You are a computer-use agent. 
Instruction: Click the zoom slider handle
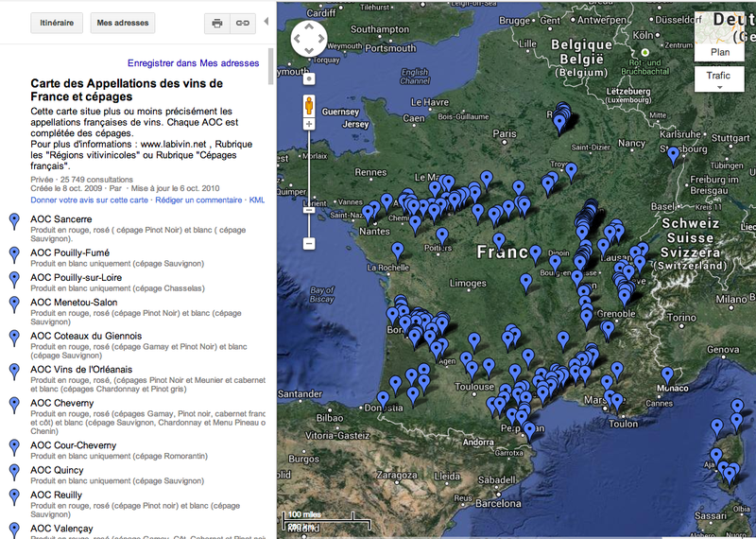coord(309,210)
